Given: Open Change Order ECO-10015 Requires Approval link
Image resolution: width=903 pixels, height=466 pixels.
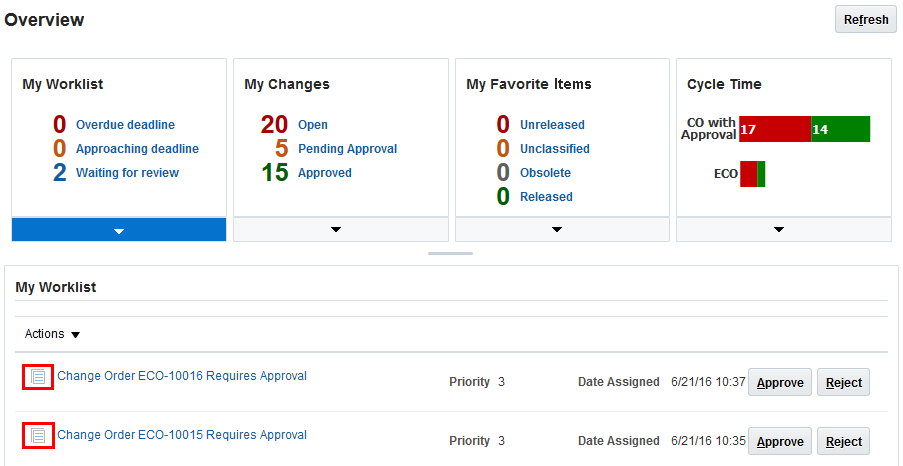Looking at the screenshot, I should 182,435.
